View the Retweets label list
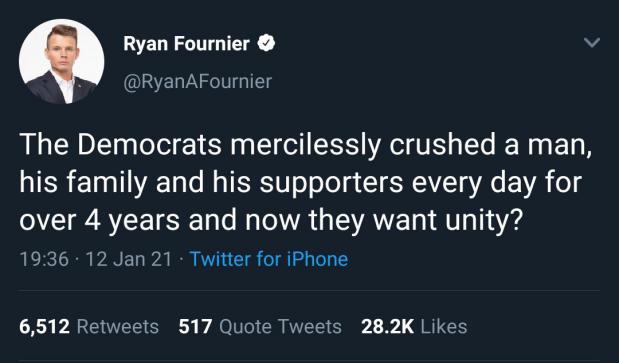The height and width of the screenshot is (363, 619). tap(118, 327)
